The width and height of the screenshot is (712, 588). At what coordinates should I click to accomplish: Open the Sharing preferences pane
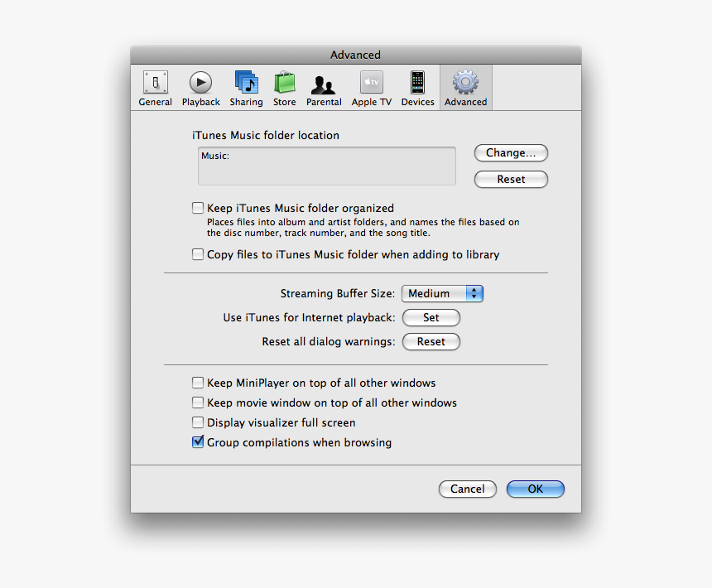246,89
